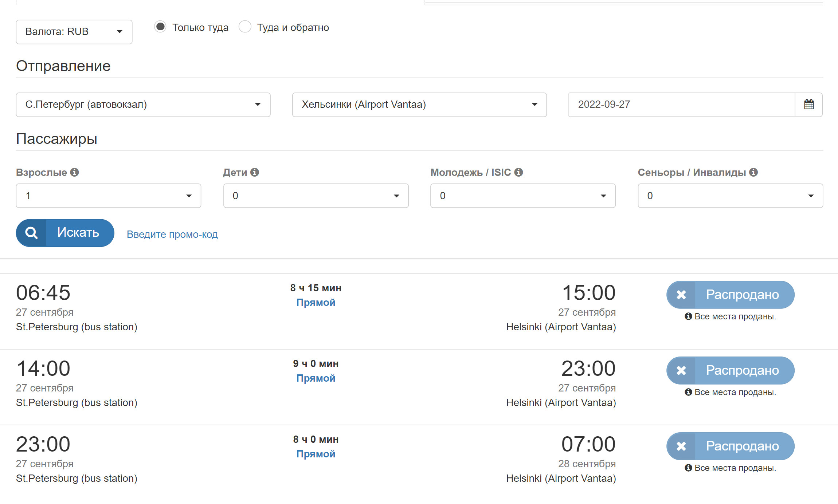Click the X icon on third sold-out route

click(681, 446)
